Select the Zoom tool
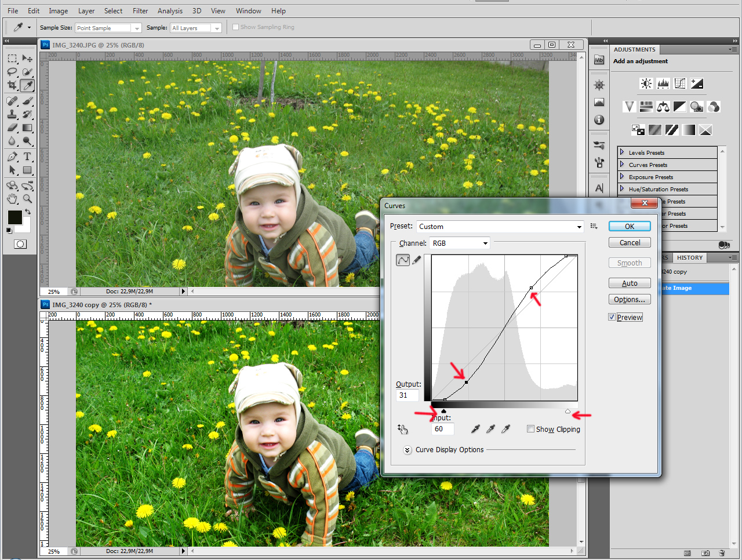 pos(27,199)
